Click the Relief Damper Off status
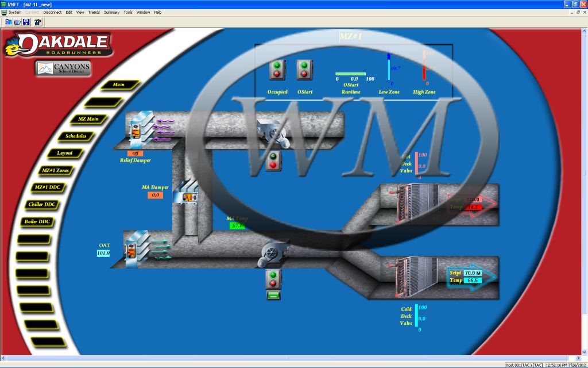 click(135, 153)
